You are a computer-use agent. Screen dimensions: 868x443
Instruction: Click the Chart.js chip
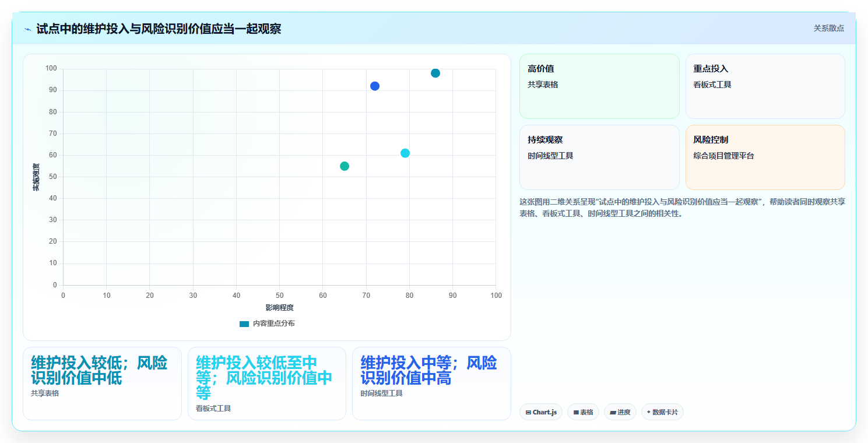click(541, 412)
